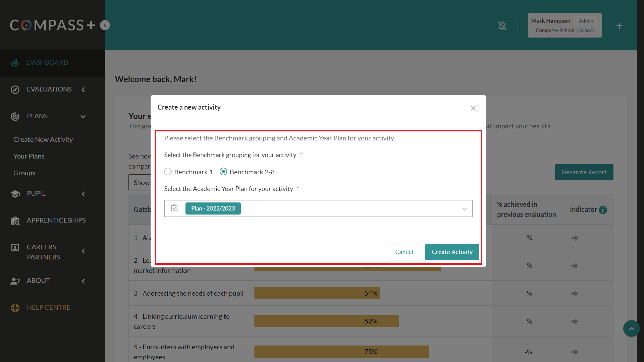Image resolution: width=644 pixels, height=362 pixels.
Task: Close the Create a new activity dialog
Action: coord(473,108)
